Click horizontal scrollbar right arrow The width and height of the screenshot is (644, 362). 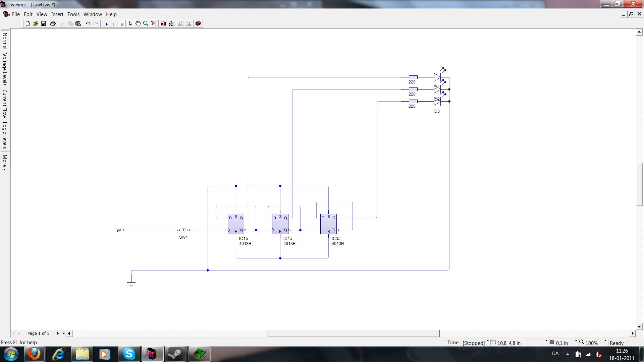[633, 333]
